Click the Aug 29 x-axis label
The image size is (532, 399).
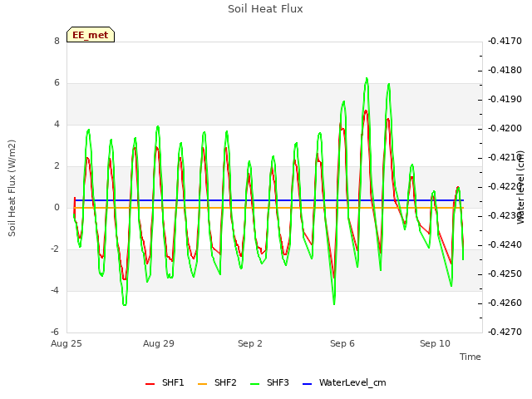pyautogui.click(x=159, y=343)
